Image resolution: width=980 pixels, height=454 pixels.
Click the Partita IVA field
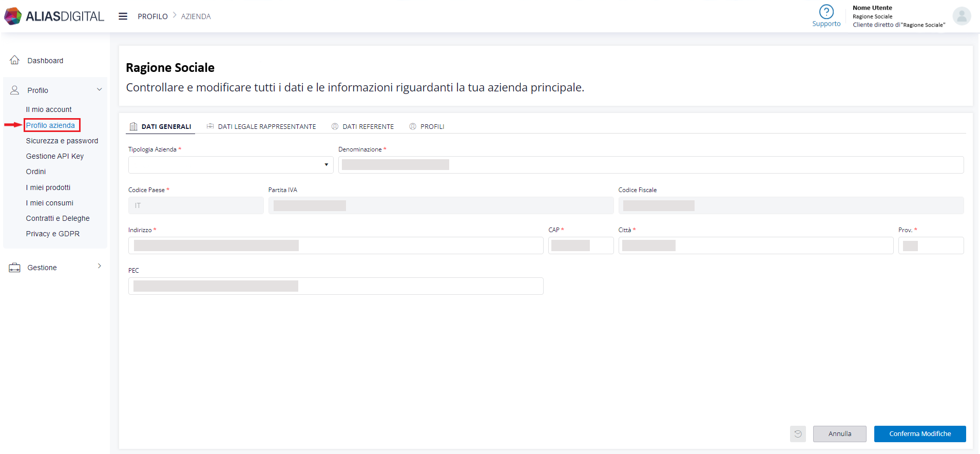tap(440, 205)
